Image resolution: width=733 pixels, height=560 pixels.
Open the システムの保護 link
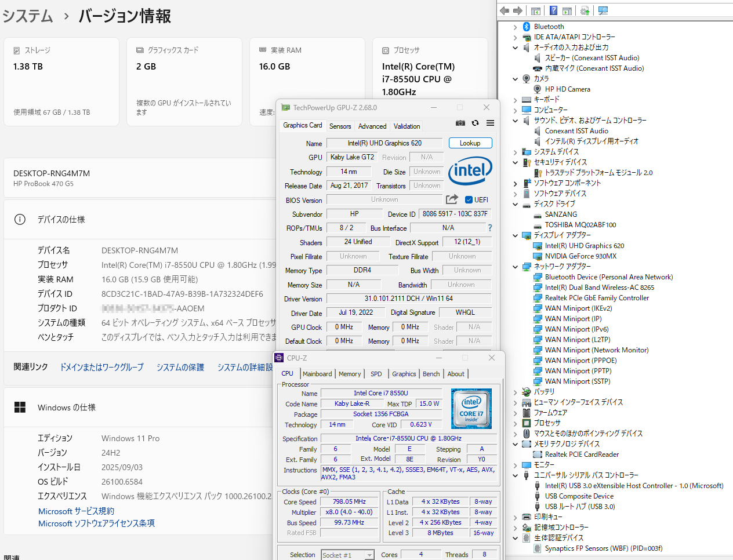pyautogui.click(x=180, y=368)
